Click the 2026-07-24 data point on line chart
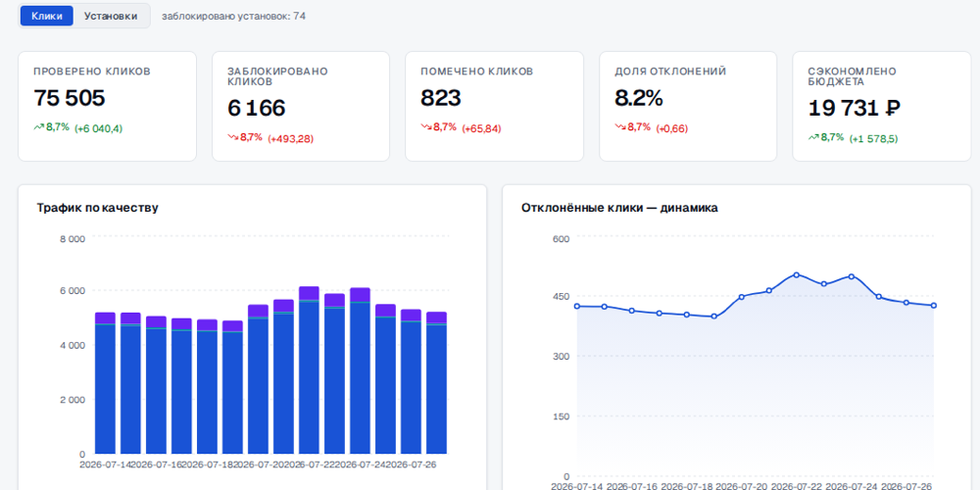The height and width of the screenshot is (490, 980). [x=852, y=276]
